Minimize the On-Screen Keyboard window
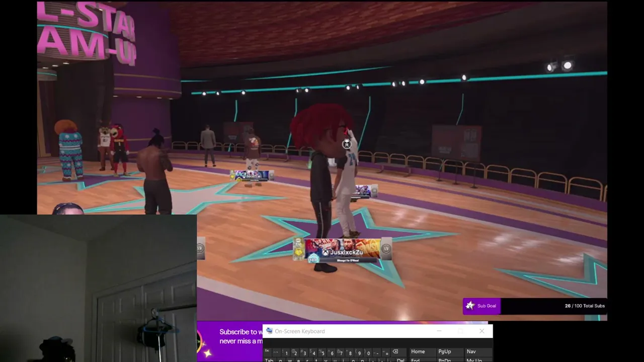Viewport: 644px width, 362px height. pyautogui.click(x=439, y=331)
